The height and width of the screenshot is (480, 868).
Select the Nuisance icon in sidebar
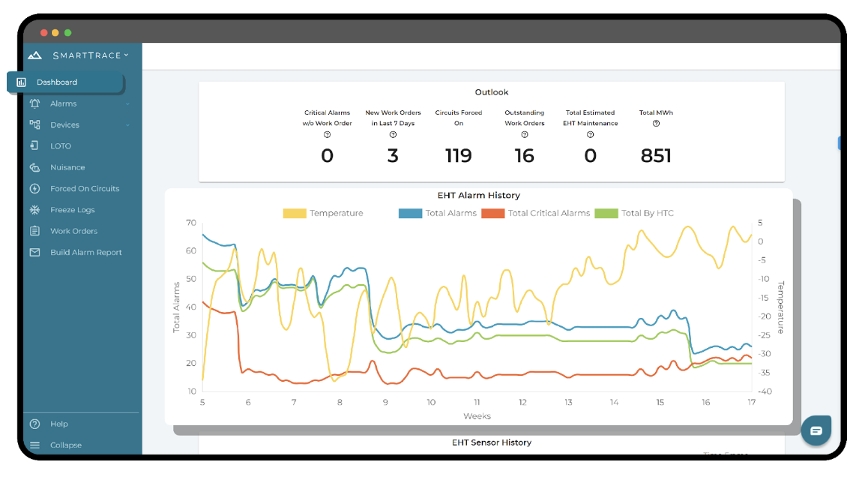[34, 166]
